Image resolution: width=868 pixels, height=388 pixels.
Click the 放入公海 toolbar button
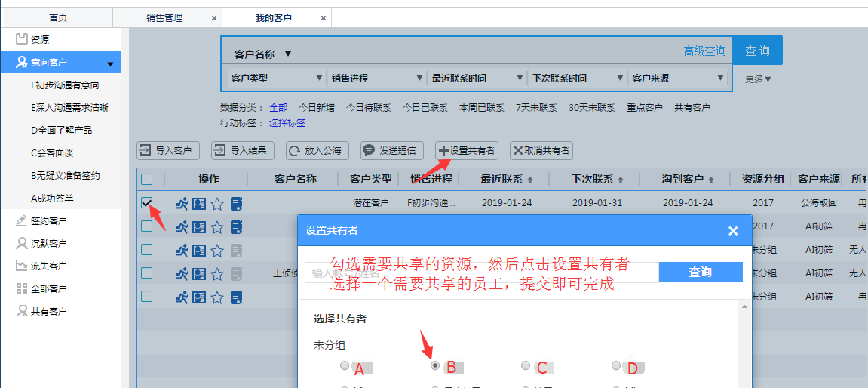[317, 150]
